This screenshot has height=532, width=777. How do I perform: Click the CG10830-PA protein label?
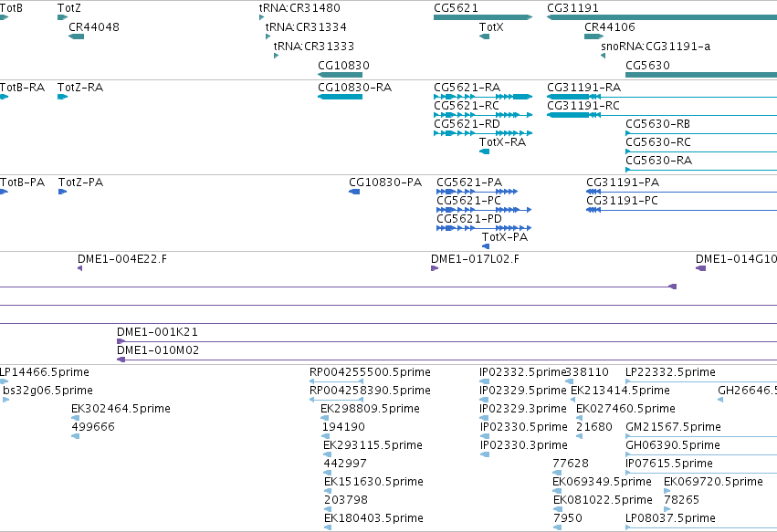click(385, 183)
